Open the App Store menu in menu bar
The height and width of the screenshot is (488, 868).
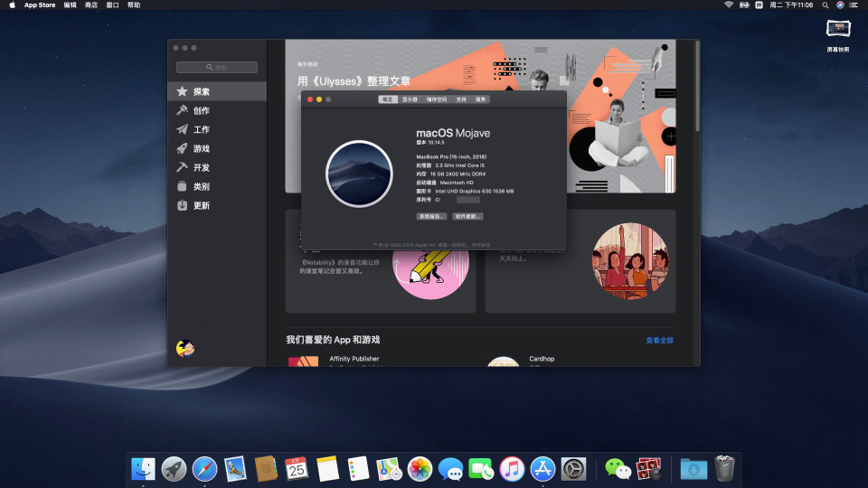(39, 5)
